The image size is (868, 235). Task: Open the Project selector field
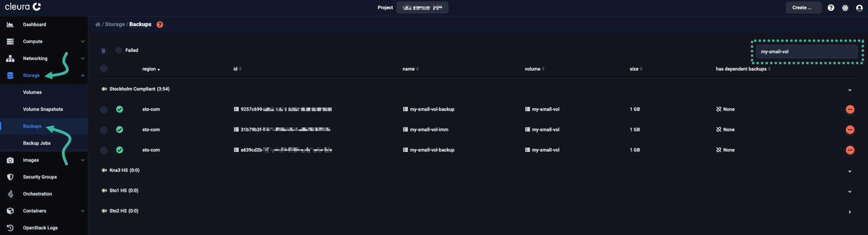[422, 8]
